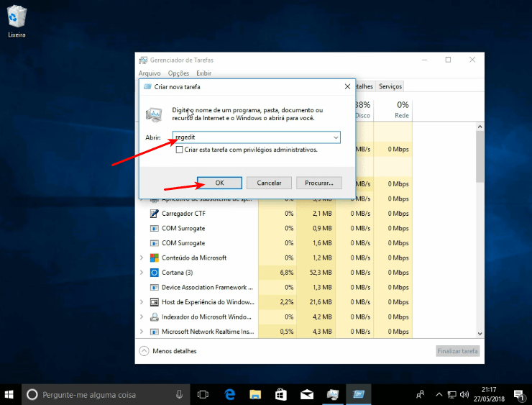Click the Host de Experiência process icon

click(x=155, y=302)
